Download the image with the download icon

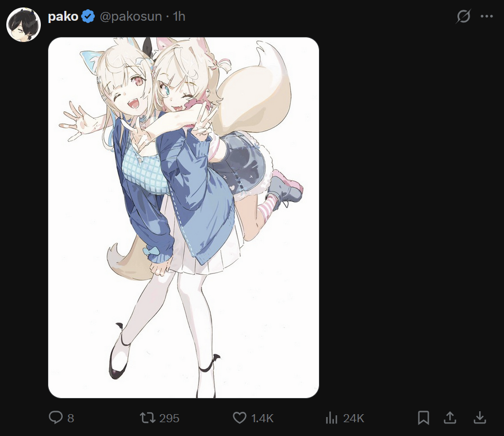479,418
